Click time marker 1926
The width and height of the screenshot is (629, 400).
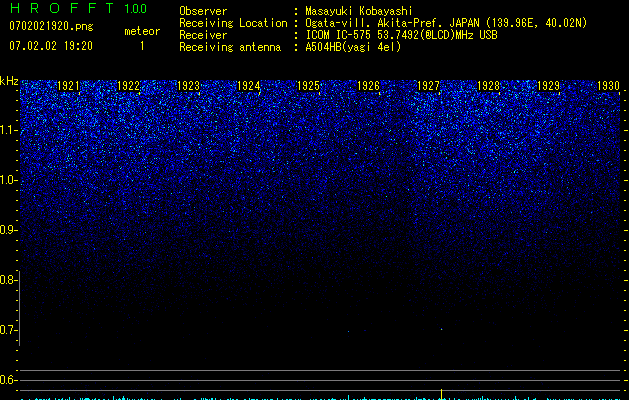pos(368,86)
